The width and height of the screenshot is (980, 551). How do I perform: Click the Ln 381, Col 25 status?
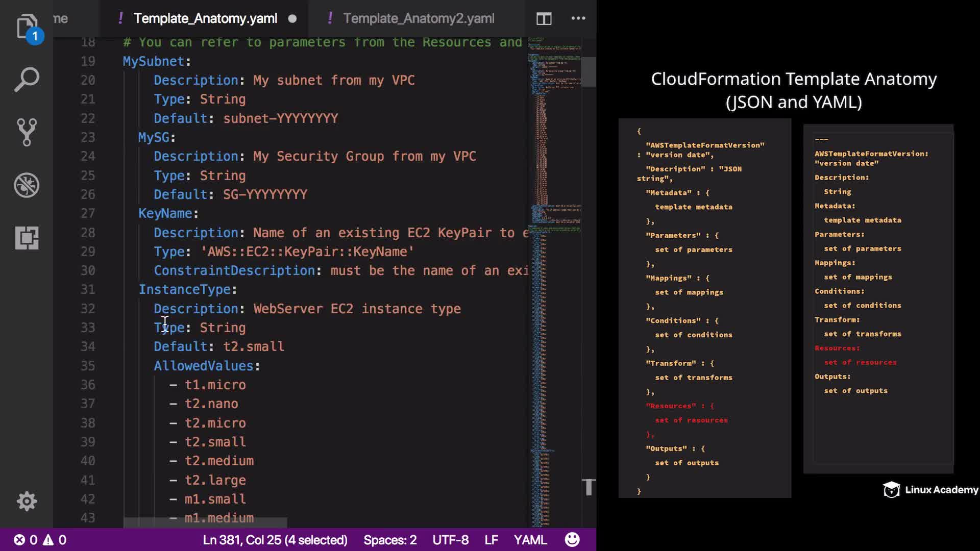275,540
